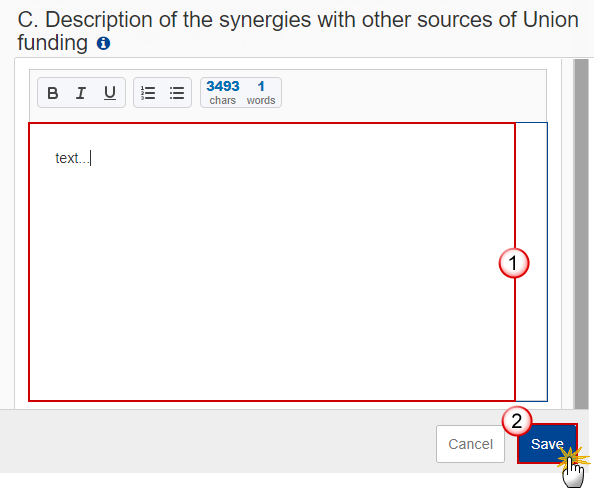Underline text using the U icon
Image resolution: width=594 pixels, height=492 pixels.
110,93
